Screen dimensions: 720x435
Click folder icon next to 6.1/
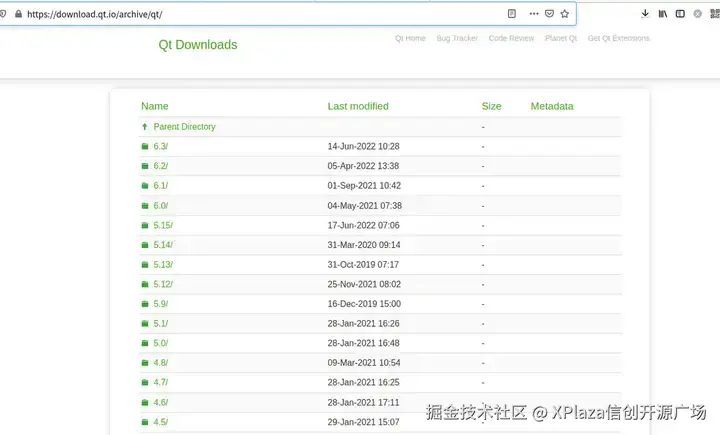(x=145, y=186)
